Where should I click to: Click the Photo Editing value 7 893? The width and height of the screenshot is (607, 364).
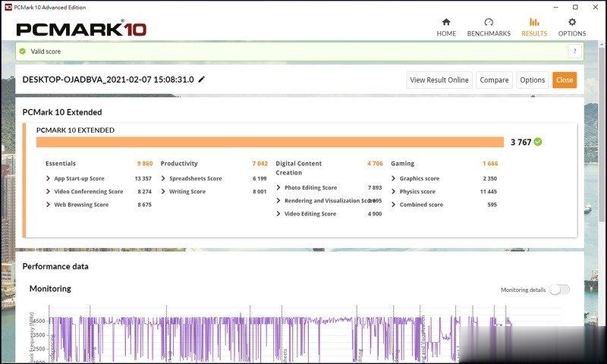pos(375,187)
